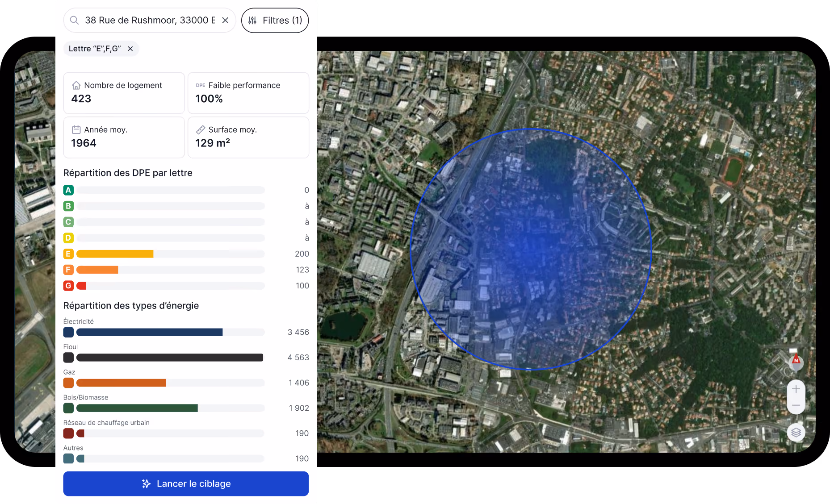Select the DPE letter E badge
830x504 pixels.
68,254
